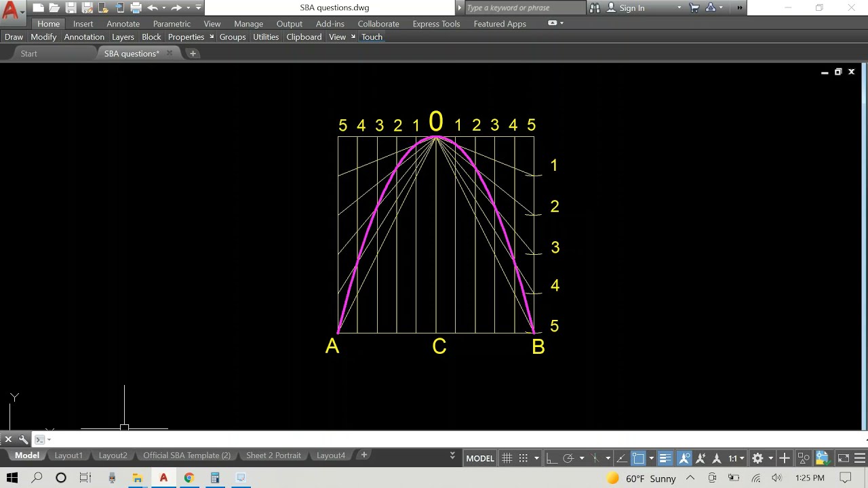This screenshot has width=868, height=488.
Task: Expand the Undo history dropdown arrow
Action: click(x=163, y=7)
